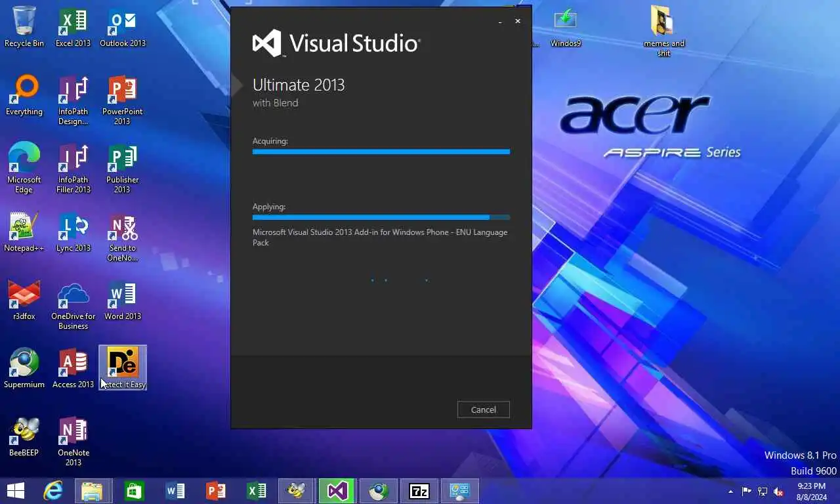The height and width of the screenshot is (504, 840).
Task: Open the Windows Store taskbar icon
Action: [135, 491]
